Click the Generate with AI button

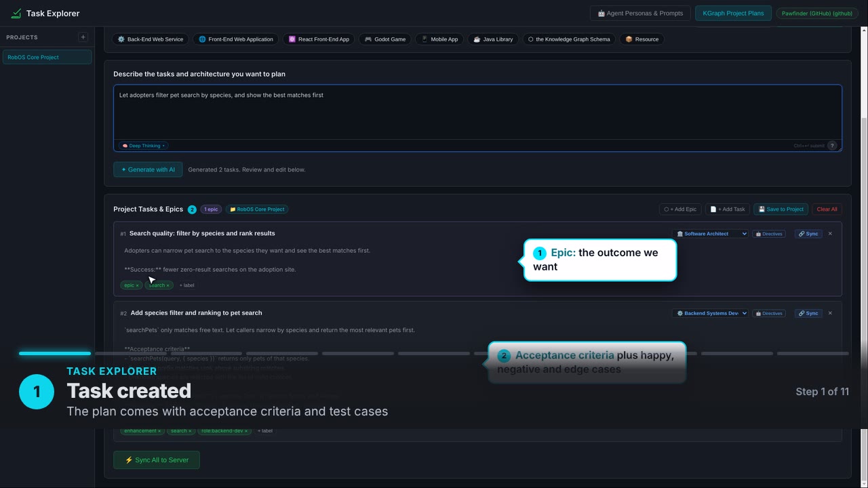tap(148, 169)
